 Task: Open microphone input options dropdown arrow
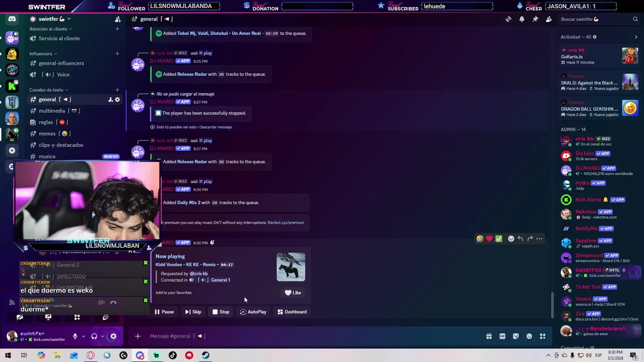[x=83, y=336]
